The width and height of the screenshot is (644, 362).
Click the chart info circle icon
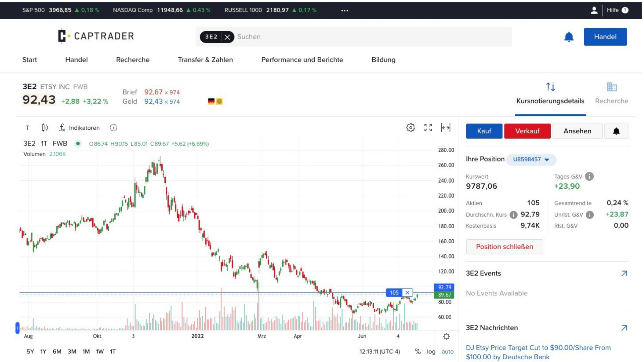(x=113, y=128)
